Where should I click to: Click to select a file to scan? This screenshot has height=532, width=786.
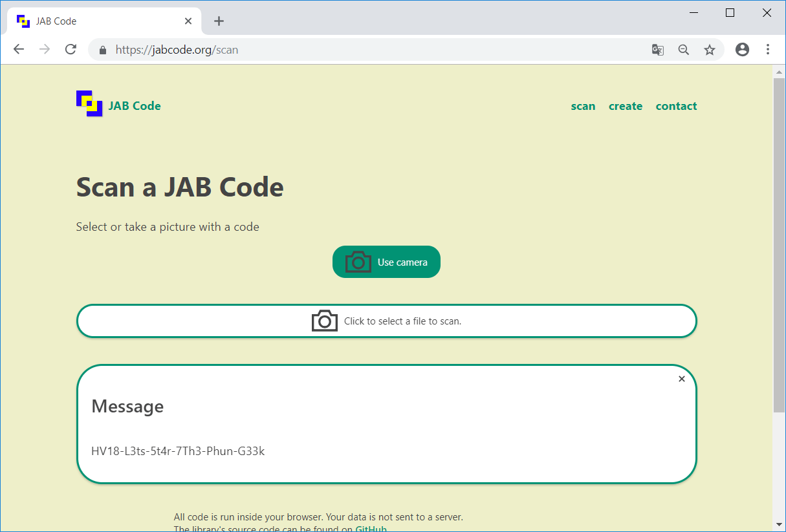[386, 321]
